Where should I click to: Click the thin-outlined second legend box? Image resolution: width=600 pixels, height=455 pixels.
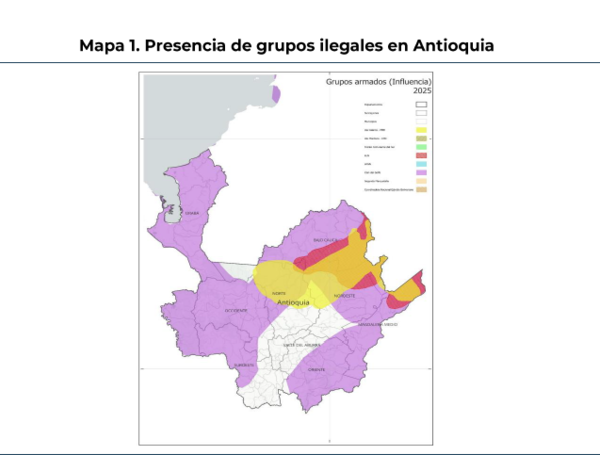[x=421, y=113]
